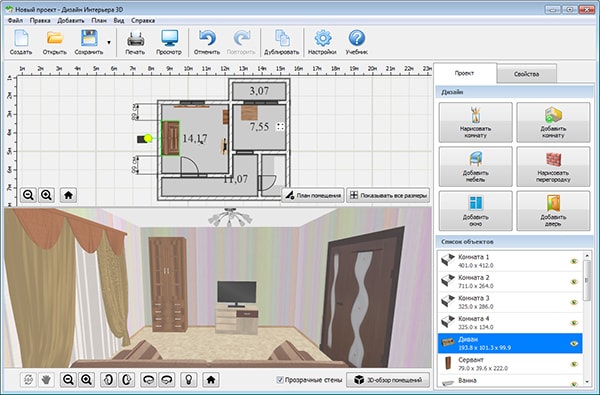
Task: Create a new project with Создать icon
Action: pos(21,42)
